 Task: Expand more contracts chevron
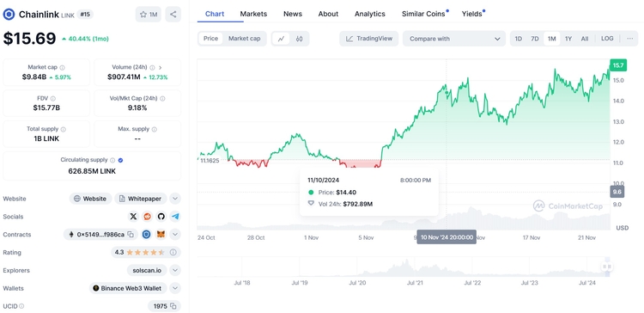[x=175, y=235]
